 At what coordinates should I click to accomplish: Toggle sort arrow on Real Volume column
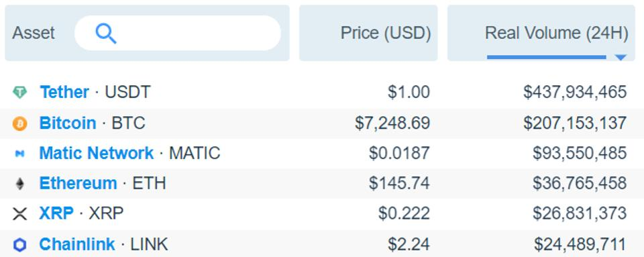621,58
